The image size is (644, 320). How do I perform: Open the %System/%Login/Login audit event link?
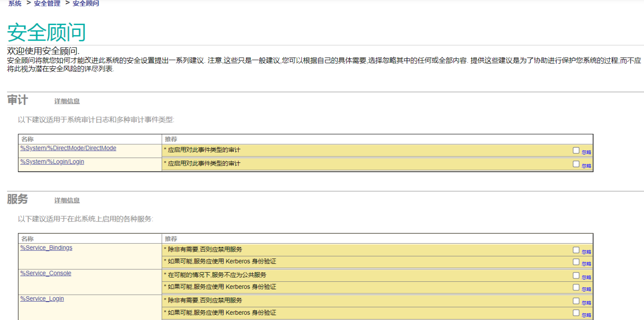coord(52,162)
